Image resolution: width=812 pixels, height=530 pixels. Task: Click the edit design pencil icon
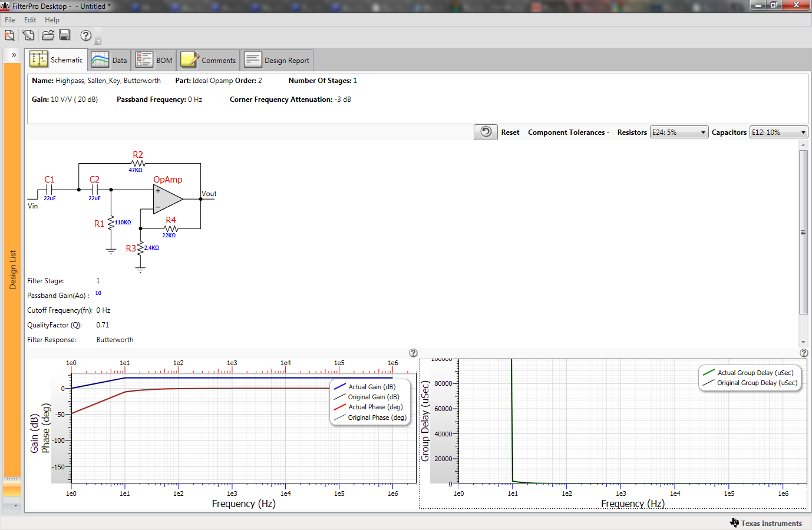coord(28,35)
